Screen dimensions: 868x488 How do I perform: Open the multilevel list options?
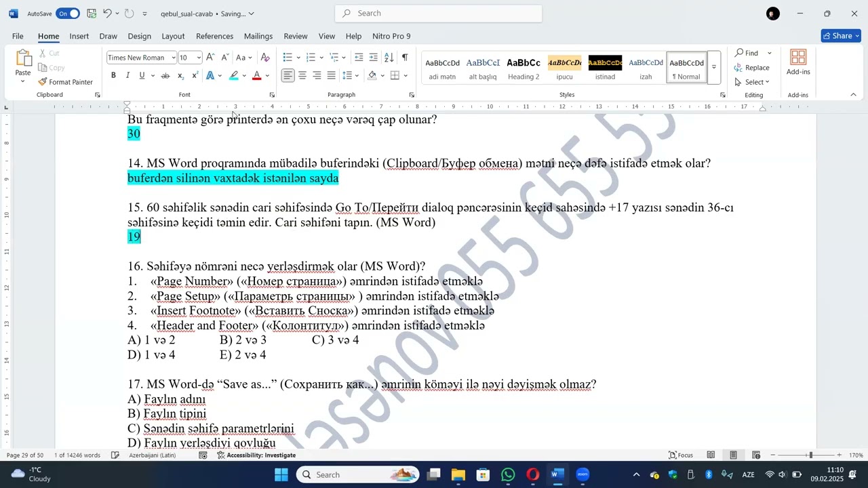tap(334, 58)
